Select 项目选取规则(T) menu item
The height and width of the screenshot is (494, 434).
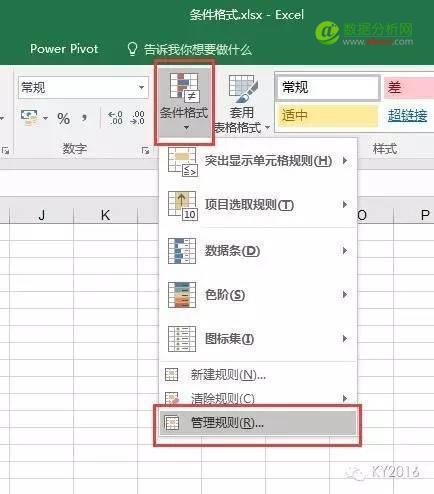pos(259,205)
